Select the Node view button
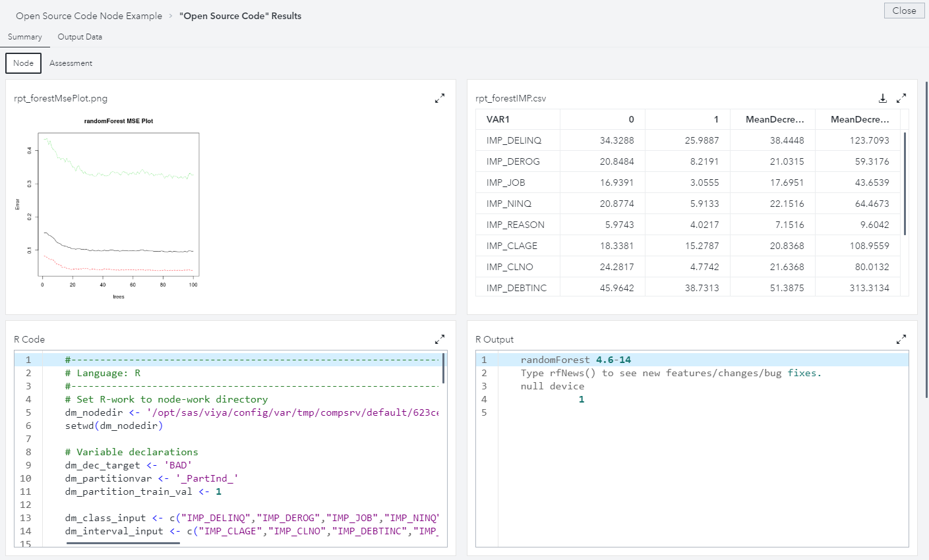The width and height of the screenshot is (929, 560). coord(23,63)
